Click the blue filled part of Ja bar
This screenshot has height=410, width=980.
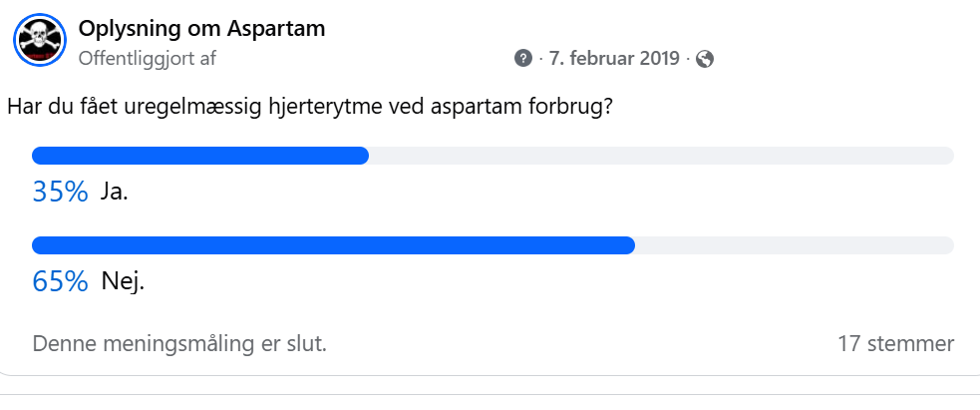[199, 156]
